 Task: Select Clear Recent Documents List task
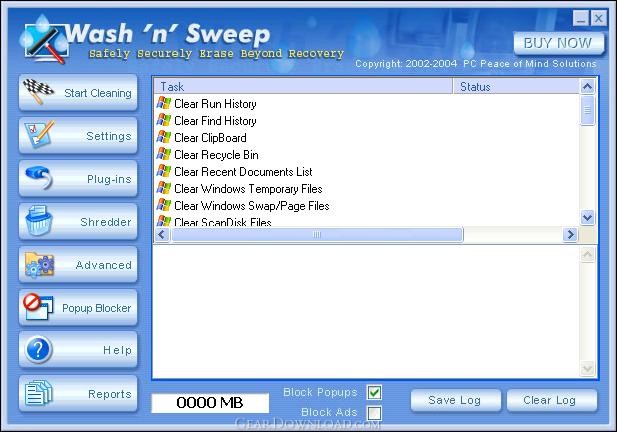[243, 172]
